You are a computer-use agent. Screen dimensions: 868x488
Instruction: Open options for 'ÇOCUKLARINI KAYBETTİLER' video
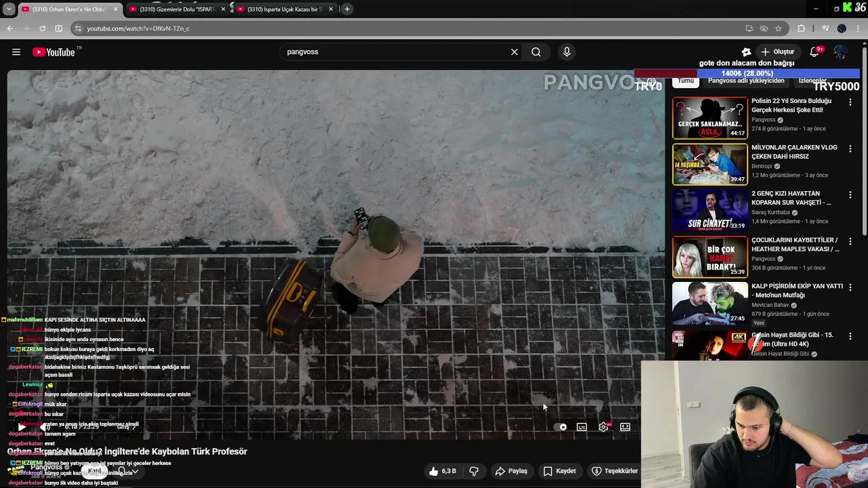pos(850,241)
